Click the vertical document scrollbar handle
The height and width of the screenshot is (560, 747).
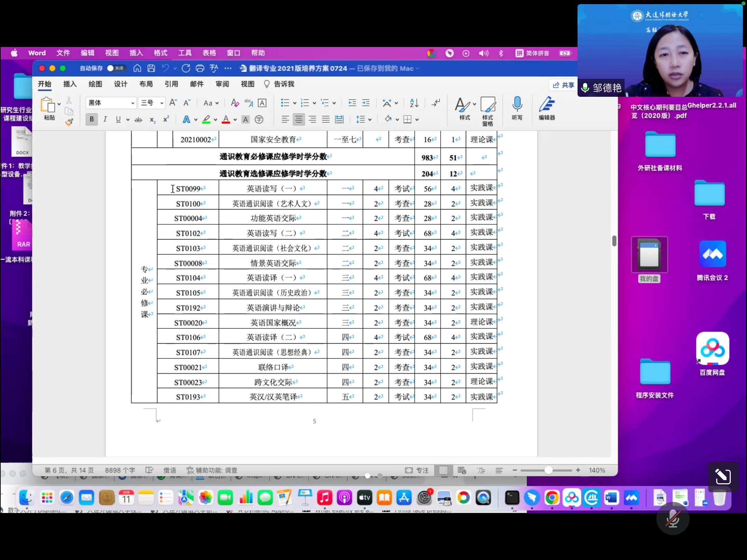coord(614,241)
